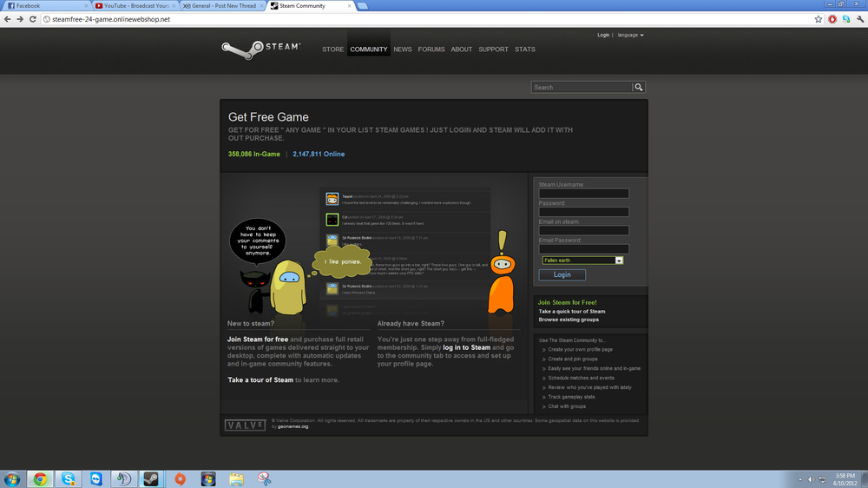Click the magnifier search button
868x488 pixels.
[638, 87]
